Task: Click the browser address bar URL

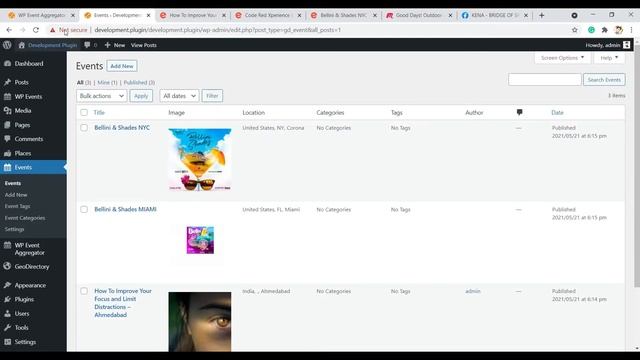Action: (217, 30)
